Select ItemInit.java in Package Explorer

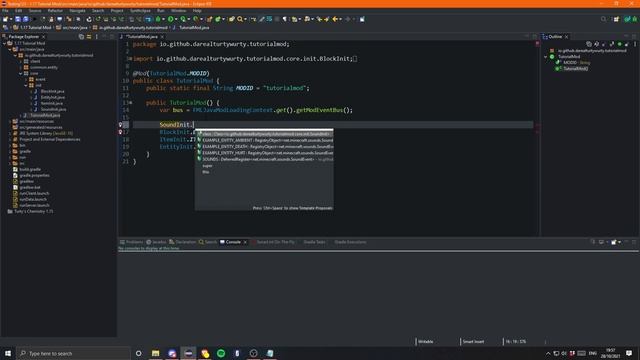(51, 103)
